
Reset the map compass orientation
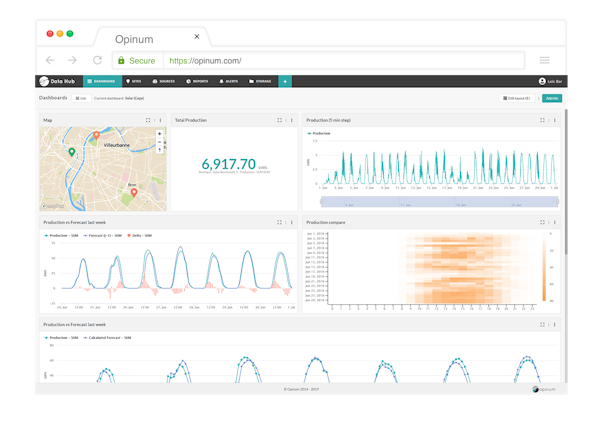click(160, 150)
